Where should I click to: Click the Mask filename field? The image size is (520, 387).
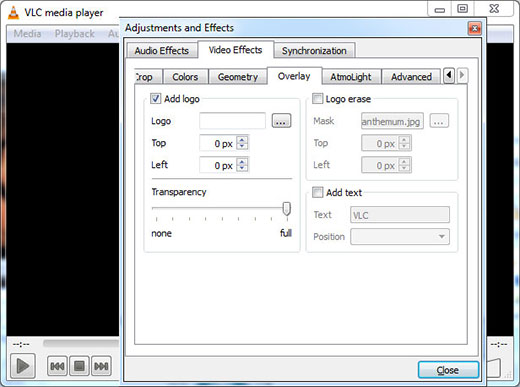pyautogui.click(x=392, y=121)
